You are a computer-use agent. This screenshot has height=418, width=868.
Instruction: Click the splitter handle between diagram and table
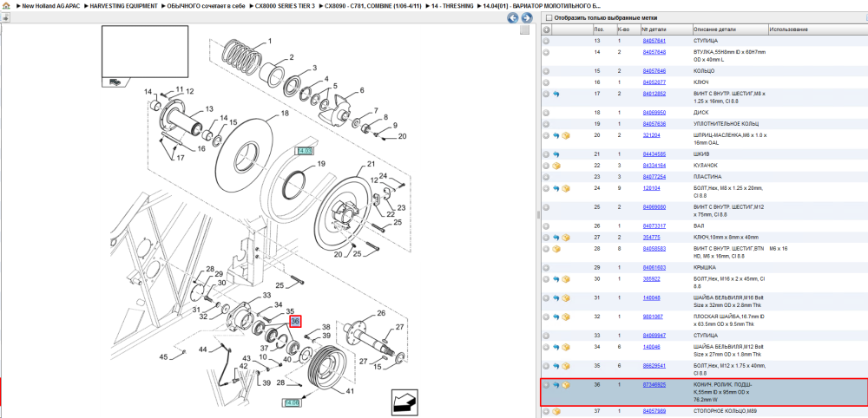537,214
